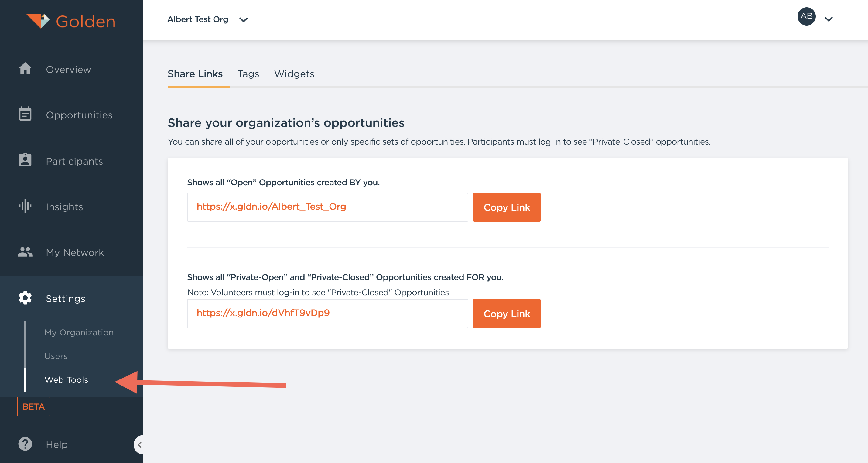Click the Overview home icon
The height and width of the screenshot is (463, 868).
(25, 69)
